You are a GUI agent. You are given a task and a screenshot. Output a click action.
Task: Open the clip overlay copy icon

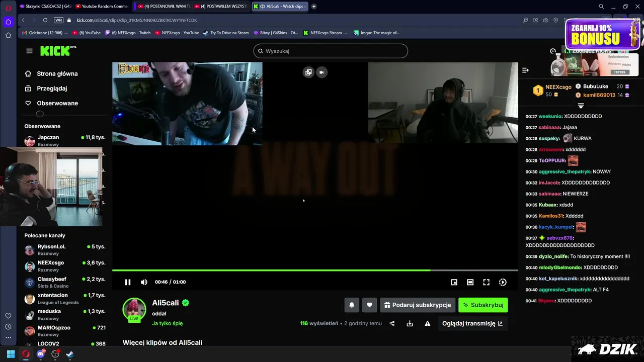308,72
